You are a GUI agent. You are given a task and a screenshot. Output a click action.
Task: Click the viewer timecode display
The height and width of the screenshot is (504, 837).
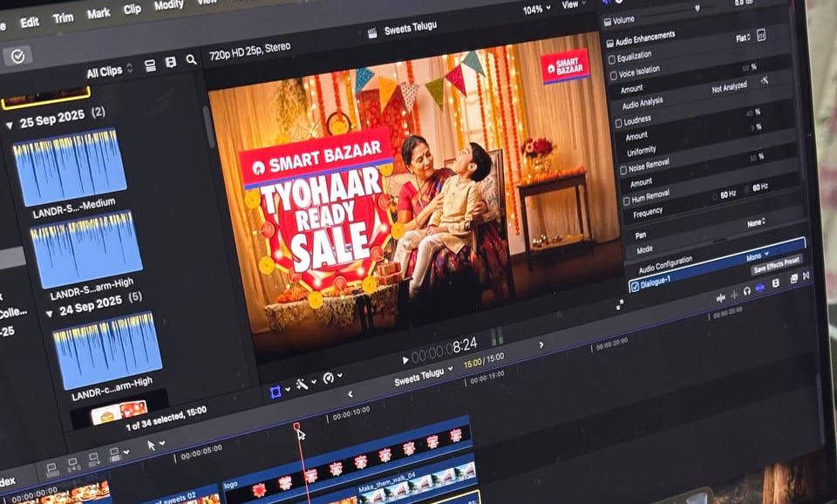coord(445,349)
